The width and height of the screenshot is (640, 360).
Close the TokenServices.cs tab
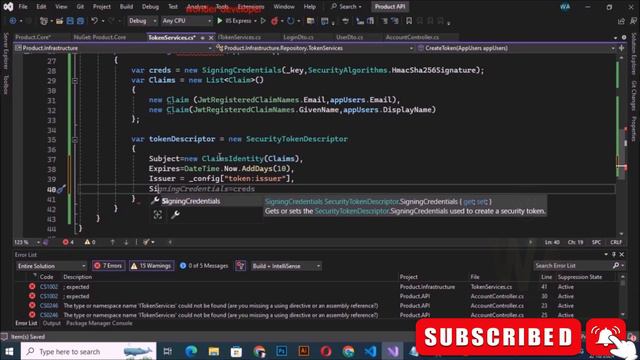tap(211, 38)
